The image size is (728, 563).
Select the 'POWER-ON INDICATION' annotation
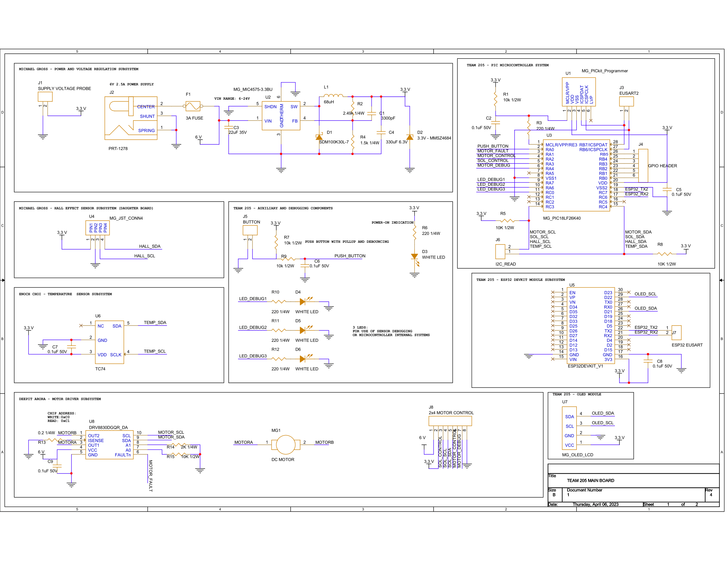[x=392, y=223]
